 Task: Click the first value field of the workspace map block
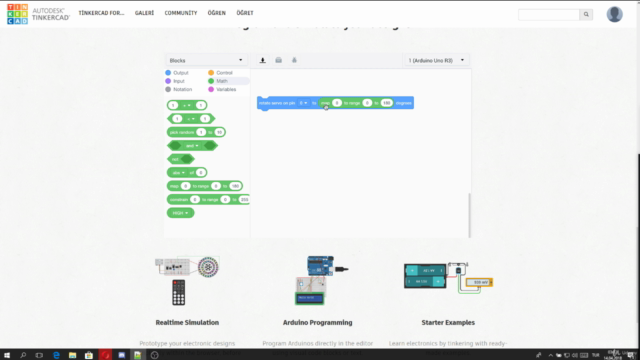tap(337, 103)
